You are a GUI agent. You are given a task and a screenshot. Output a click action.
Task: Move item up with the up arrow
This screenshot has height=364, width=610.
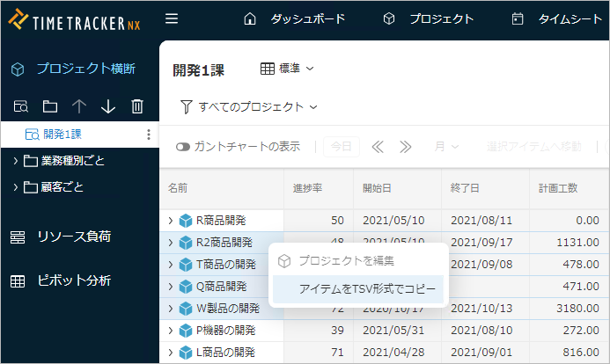point(79,106)
